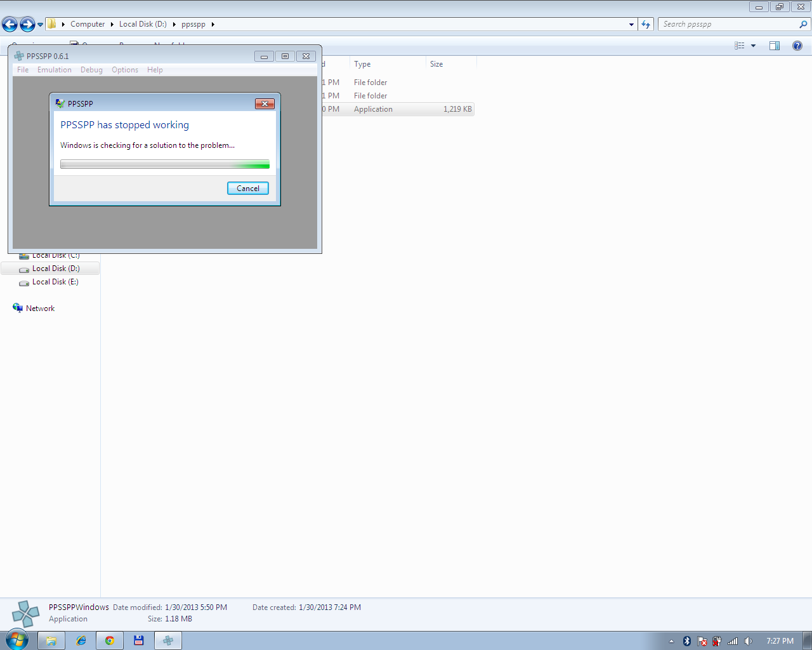This screenshot has height=650, width=812.
Task: Open the Emulation menu in PPSSPP
Action: [54, 70]
